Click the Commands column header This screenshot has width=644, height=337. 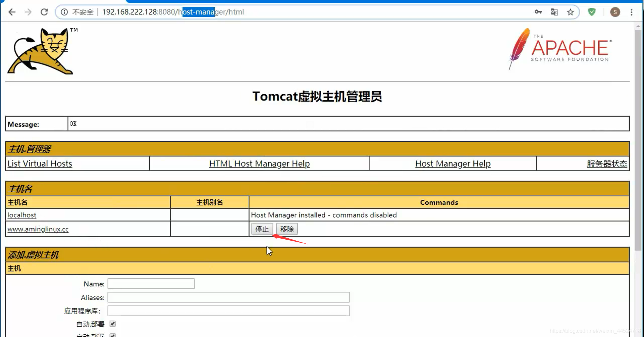(439, 202)
